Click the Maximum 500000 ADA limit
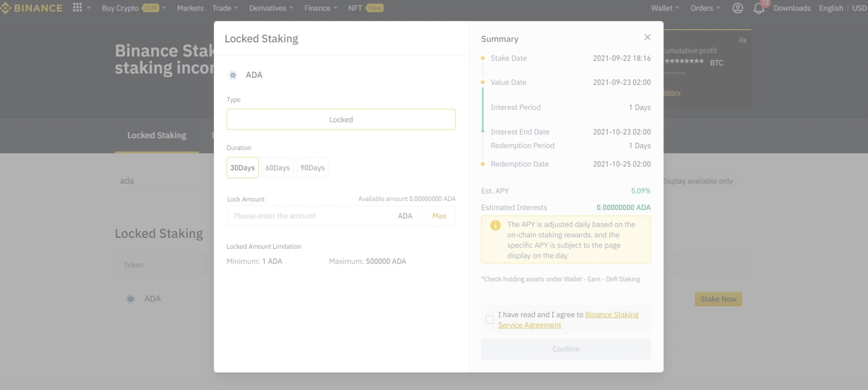This screenshot has height=390, width=868. pos(367,261)
